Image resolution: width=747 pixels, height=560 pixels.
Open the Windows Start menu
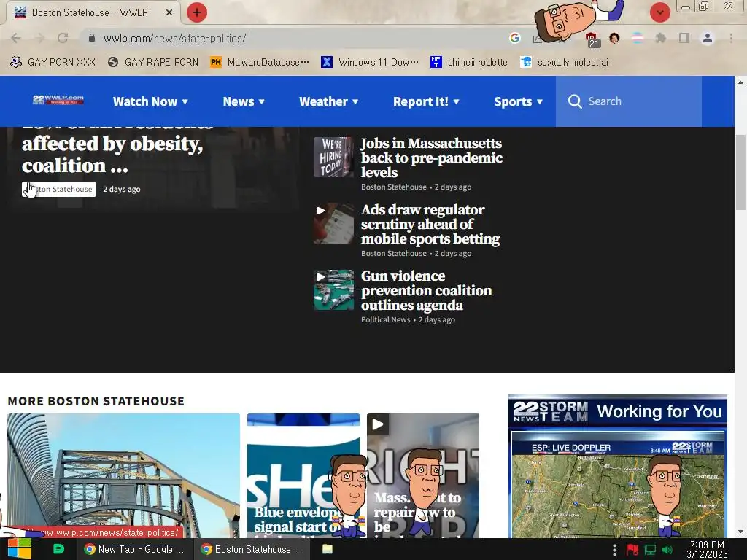pyautogui.click(x=19, y=549)
